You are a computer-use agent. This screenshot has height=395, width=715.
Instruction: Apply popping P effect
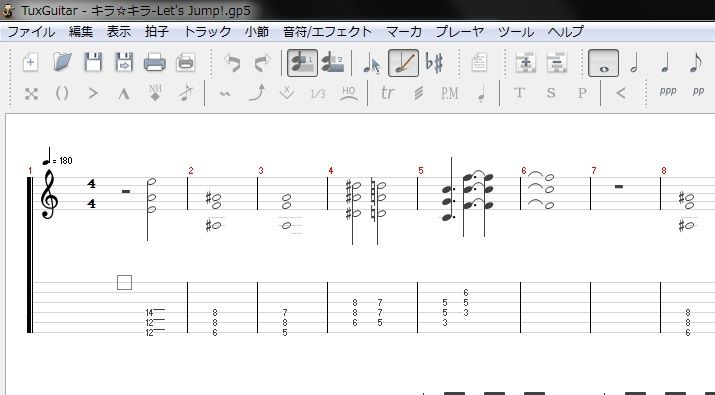[x=582, y=93]
